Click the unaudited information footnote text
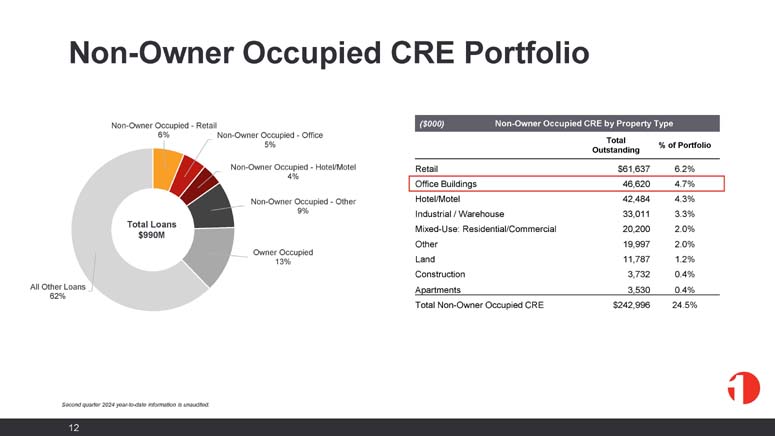Image resolution: width=775 pixels, height=436 pixels. (x=135, y=404)
